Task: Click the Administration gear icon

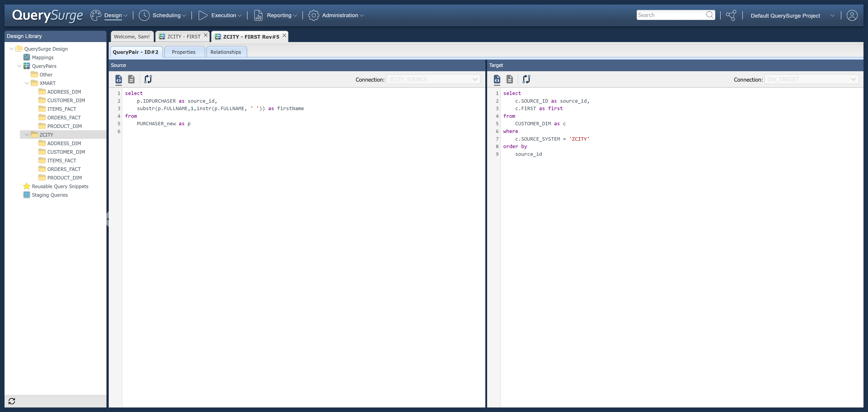Action: click(x=313, y=15)
